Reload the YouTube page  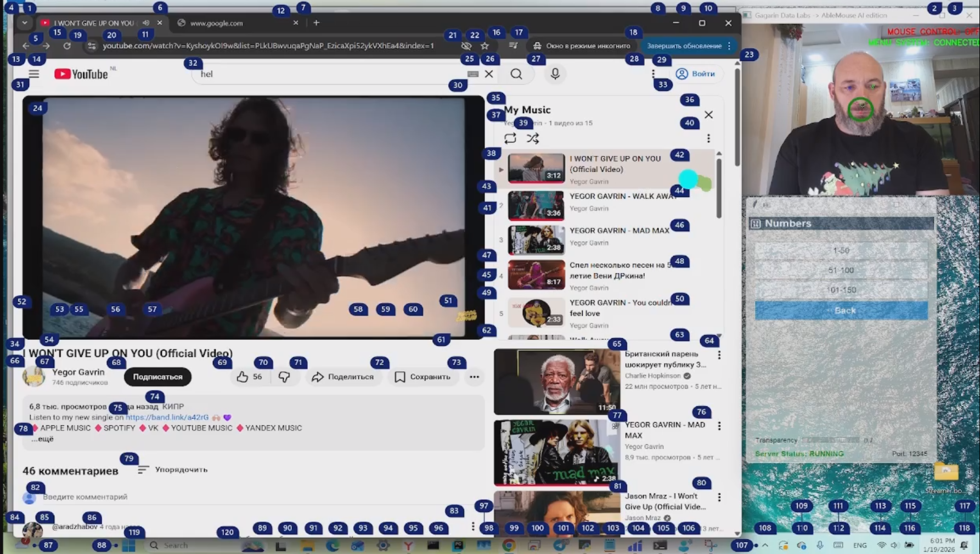(67, 46)
